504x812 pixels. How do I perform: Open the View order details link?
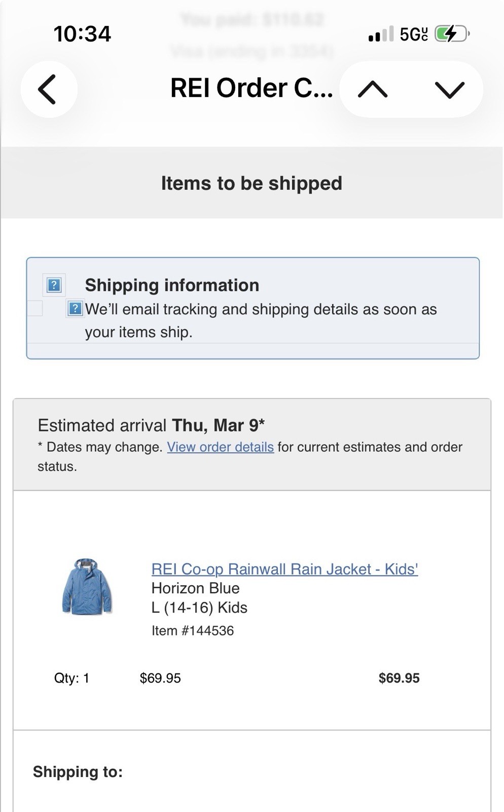(x=220, y=447)
